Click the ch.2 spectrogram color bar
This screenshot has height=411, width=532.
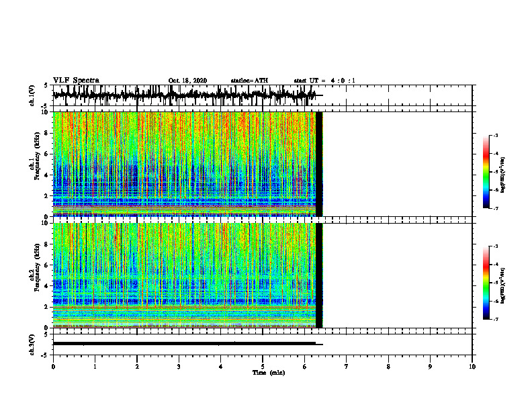(x=486, y=283)
